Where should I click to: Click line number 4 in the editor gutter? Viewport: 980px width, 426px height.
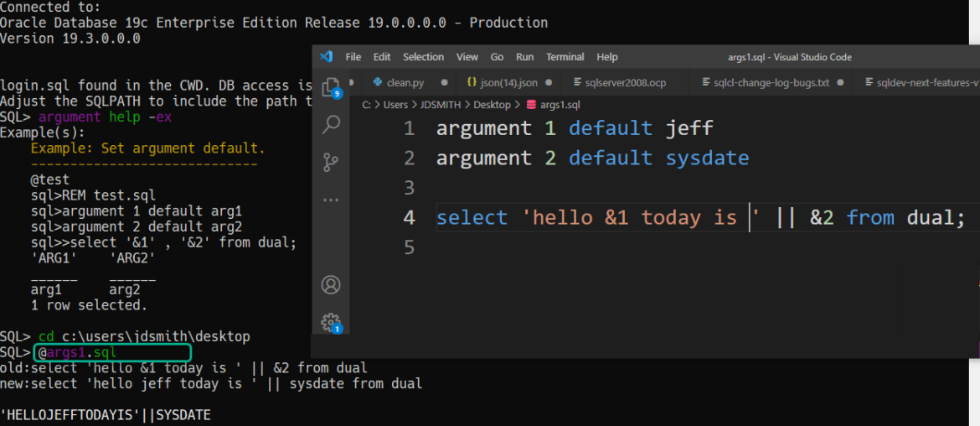pos(409,218)
